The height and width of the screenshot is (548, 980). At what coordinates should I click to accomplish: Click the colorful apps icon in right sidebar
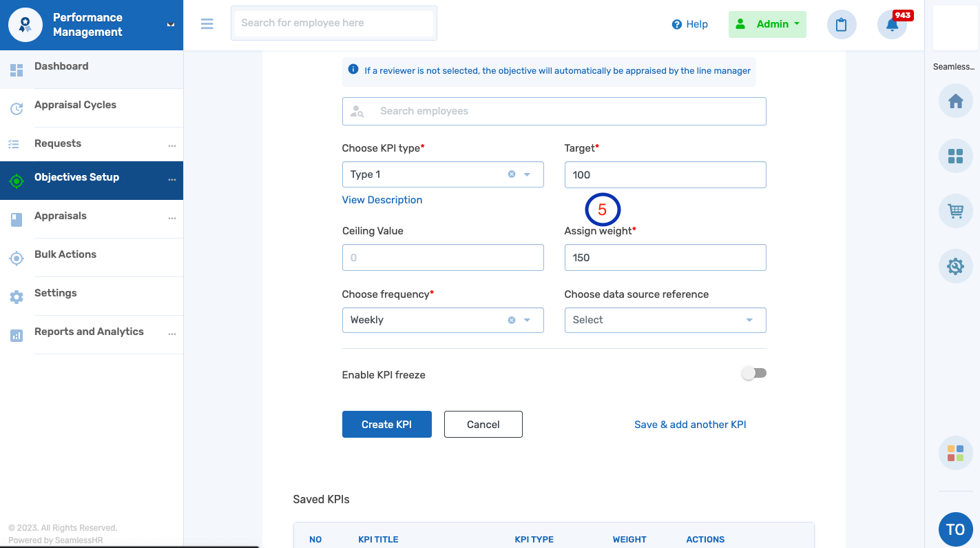coord(955,453)
